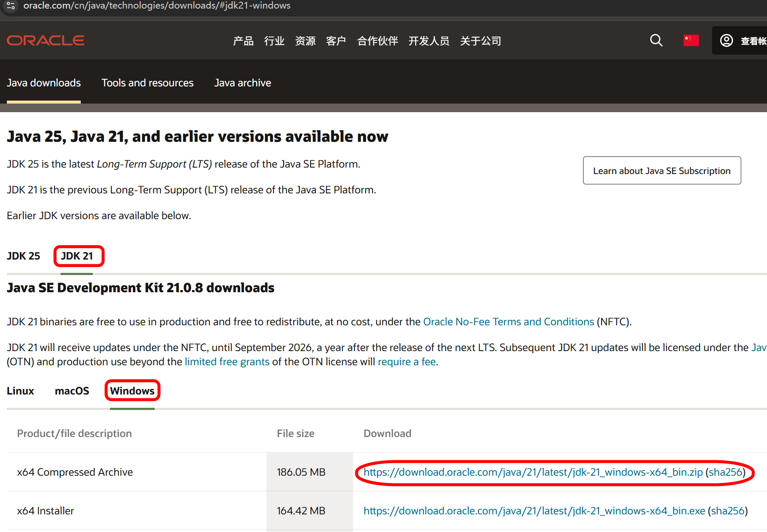Select the JDK 25 tab
Image resolution: width=767 pixels, height=532 pixels.
click(x=24, y=256)
